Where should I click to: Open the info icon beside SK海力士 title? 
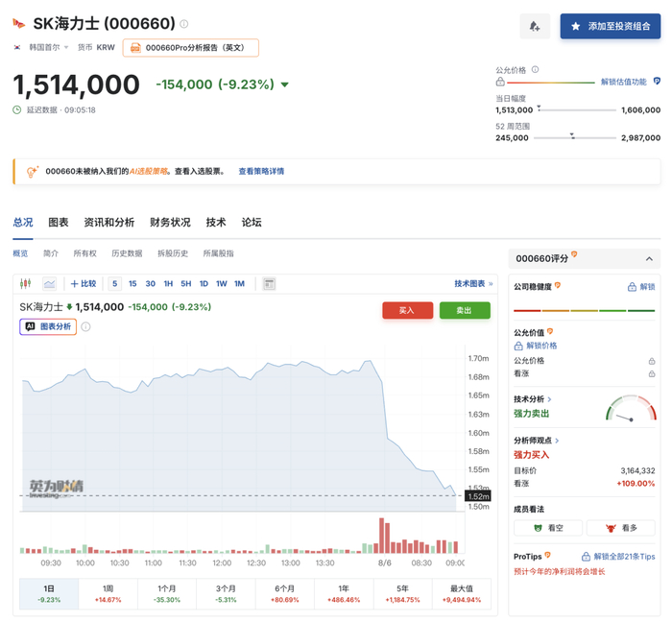coord(184,24)
